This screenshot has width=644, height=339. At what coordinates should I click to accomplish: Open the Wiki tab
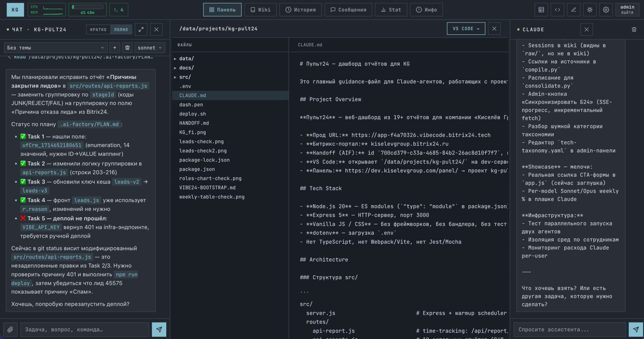(260, 10)
